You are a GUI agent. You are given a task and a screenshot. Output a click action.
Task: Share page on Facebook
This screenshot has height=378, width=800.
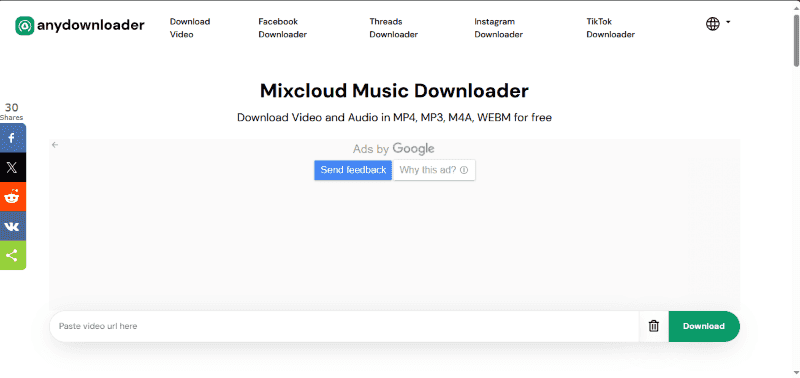12,138
